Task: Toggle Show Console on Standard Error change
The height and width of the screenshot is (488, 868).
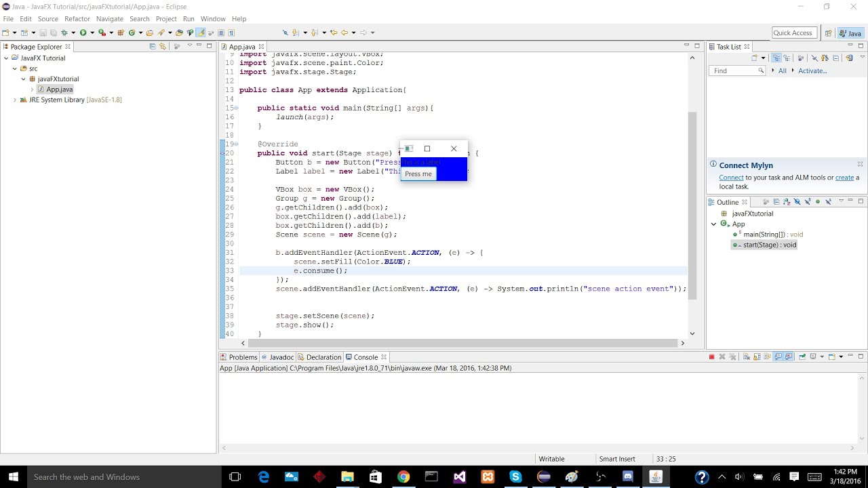Action: tap(789, 357)
